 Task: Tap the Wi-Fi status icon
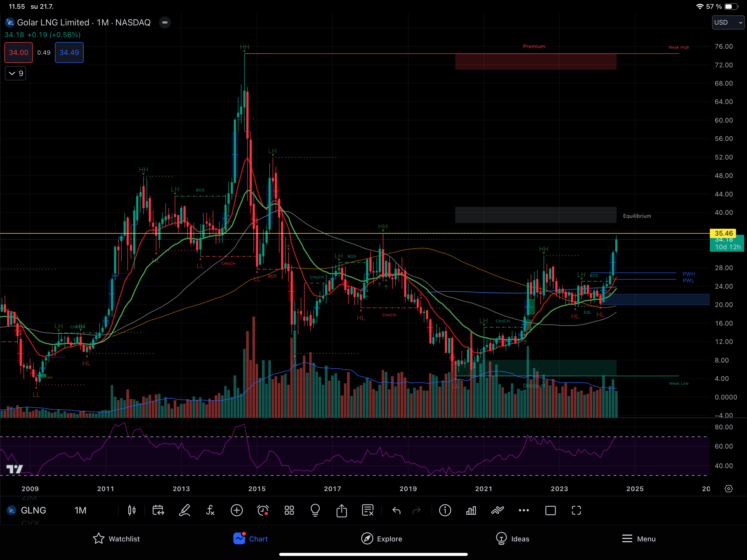(700, 6)
